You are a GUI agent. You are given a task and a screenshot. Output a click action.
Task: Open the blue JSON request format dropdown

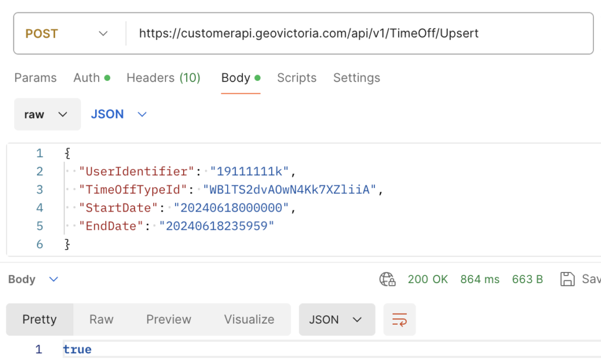(x=119, y=114)
